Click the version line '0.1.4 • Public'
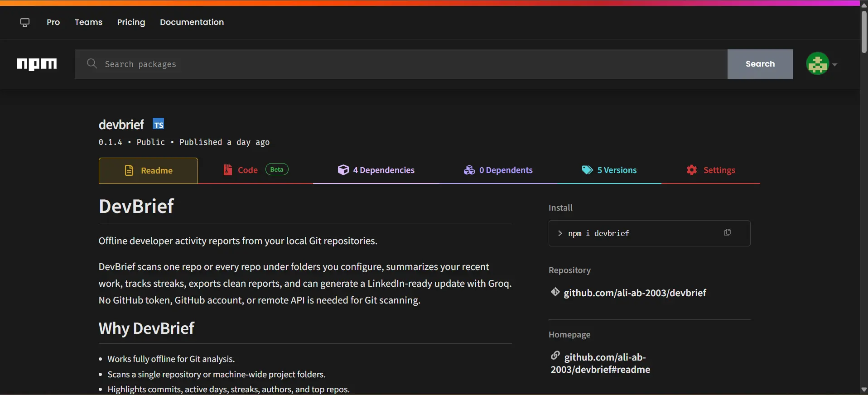Viewport: 868px width, 395px height. click(x=132, y=142)
